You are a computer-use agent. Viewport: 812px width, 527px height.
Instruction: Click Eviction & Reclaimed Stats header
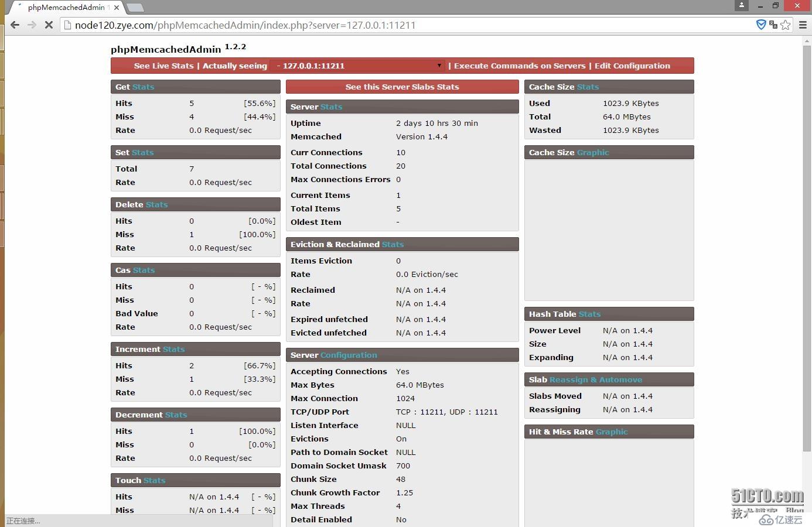click(x=402, y=244)
